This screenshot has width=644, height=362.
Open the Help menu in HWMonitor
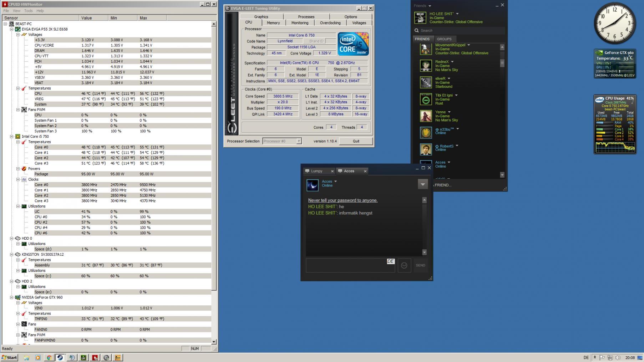click(40, 11)
